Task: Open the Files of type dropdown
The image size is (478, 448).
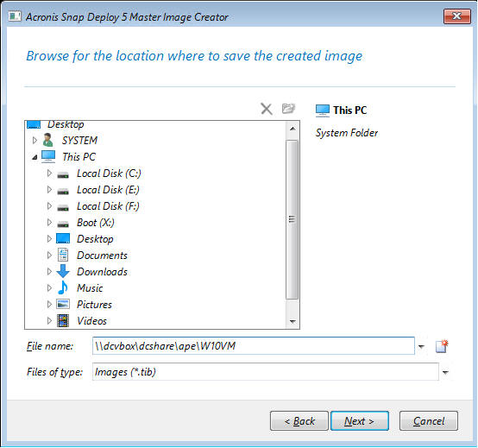Action: pyautogui.click(x=445, y=372)
